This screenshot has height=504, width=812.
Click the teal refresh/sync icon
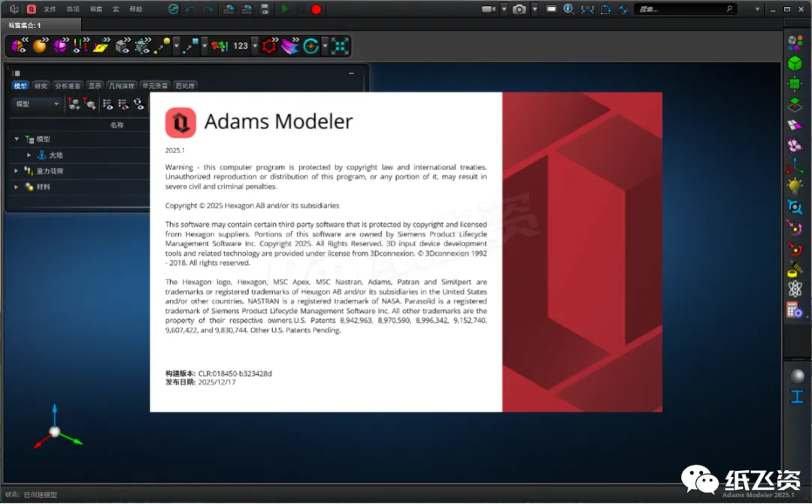[173, 9]
